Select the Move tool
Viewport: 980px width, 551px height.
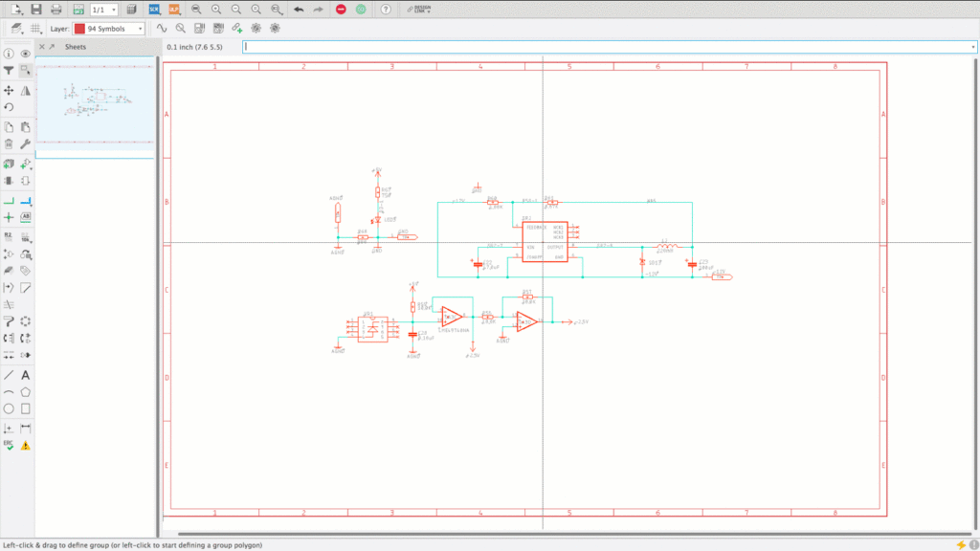coord(9,90)
